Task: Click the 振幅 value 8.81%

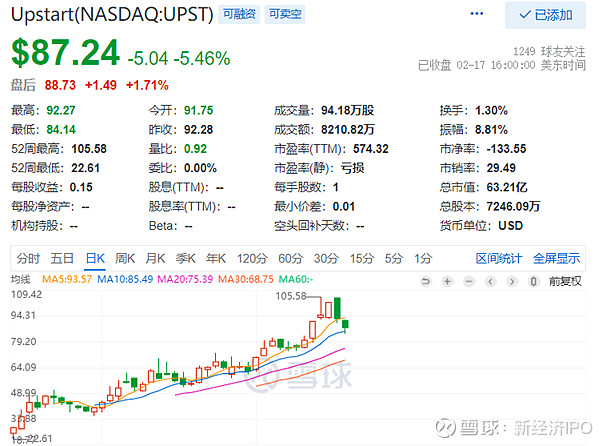Action: [x=491, y=130]
